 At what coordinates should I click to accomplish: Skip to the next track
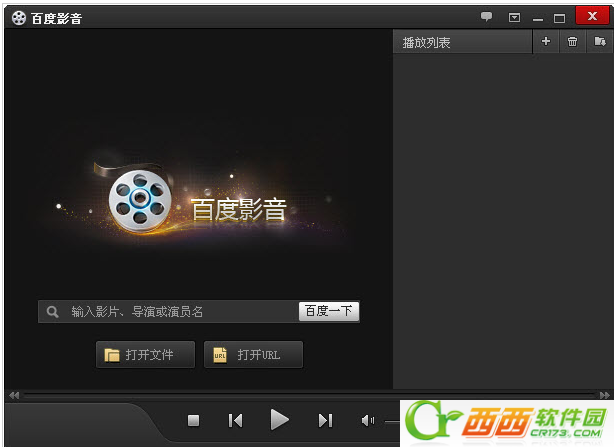[x=325, y=421]
